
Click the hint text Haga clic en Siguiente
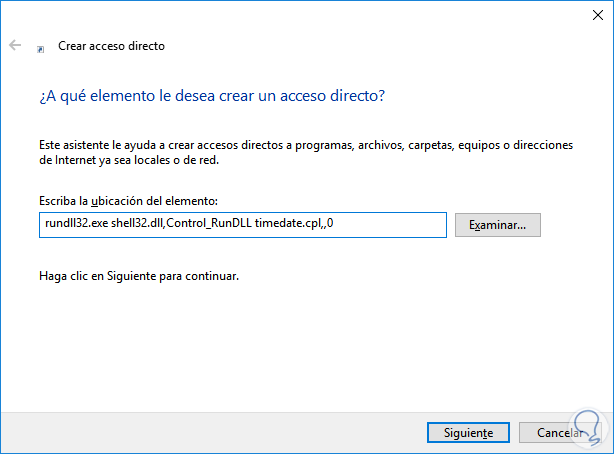click(x=139, y=274)
